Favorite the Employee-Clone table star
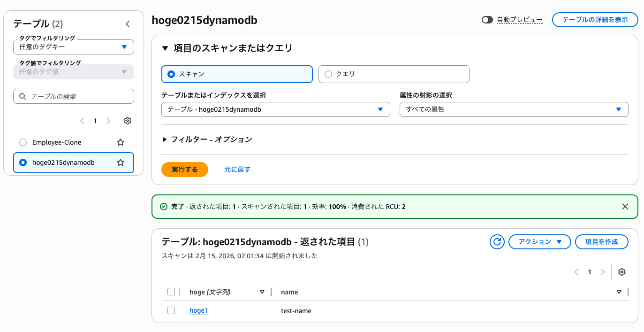 (121, 142)
